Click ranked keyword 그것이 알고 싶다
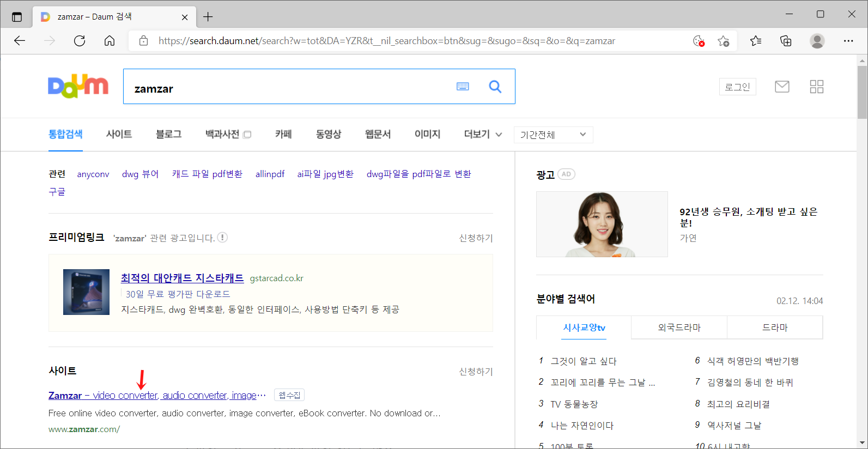Screen dimensions: 868x449 (x=584, y=361)
